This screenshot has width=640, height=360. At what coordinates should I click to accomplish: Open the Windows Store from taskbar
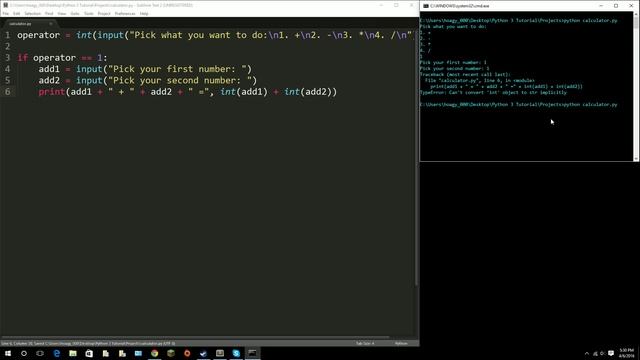tap(89, 353)
